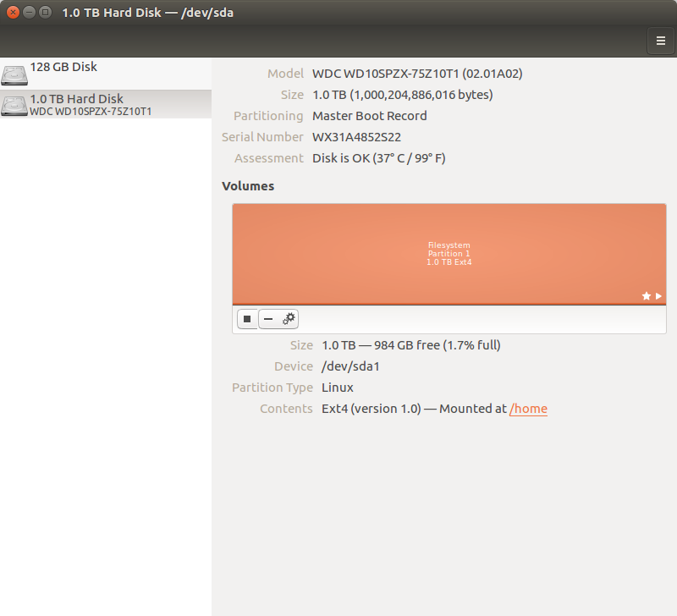Click the Linux partition type value
Screen dimensions: 677x616
(337, 388)
